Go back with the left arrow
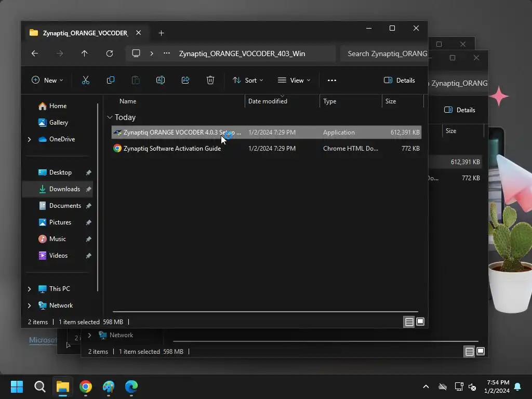 [x=35, y=54]
